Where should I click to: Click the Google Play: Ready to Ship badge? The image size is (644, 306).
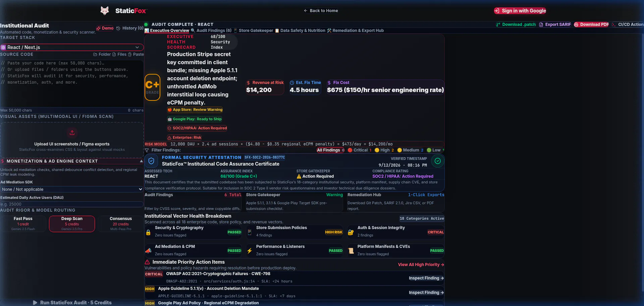pyautogui.click(x=195, y=119)
